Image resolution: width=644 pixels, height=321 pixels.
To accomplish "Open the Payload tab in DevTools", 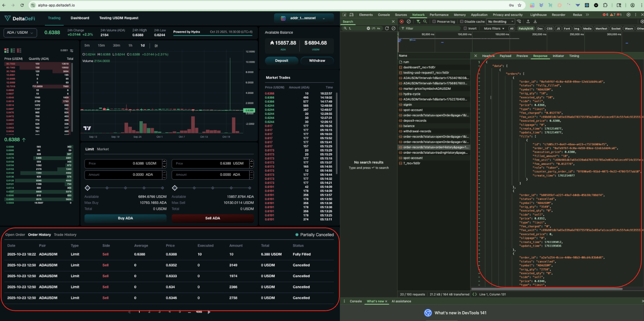I will coord(505,56).
